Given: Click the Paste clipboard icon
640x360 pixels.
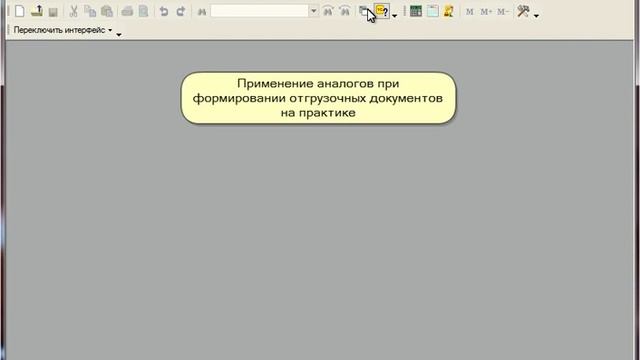Looking at the screenshot, I should tap(107, 11).
